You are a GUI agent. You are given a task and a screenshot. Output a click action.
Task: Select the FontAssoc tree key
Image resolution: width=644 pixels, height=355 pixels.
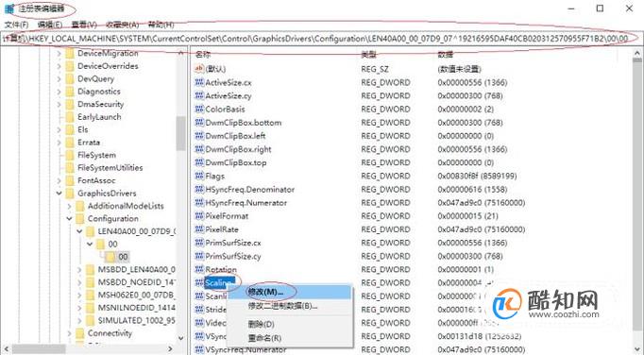(x=96, y=180)
